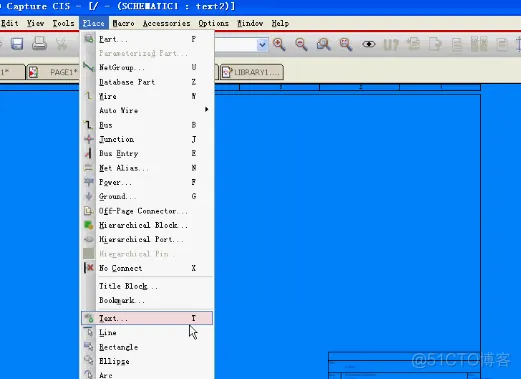The image size is (521, 379).
Task: Close the Place menu by clicking Place
Action: [x=94, y=23]
